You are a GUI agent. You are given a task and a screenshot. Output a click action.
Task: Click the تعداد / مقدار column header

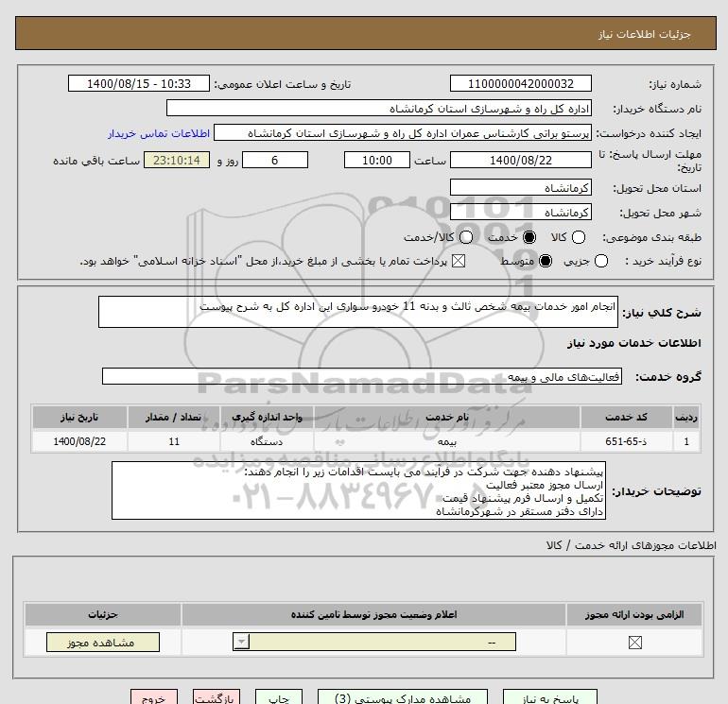pos(174,417)
